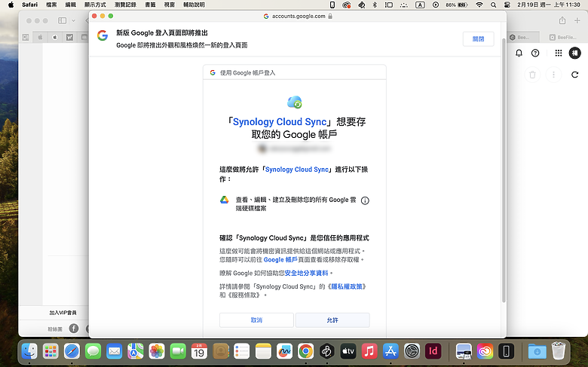Click the popup window's vertical scrollbar

click(504, 170)
